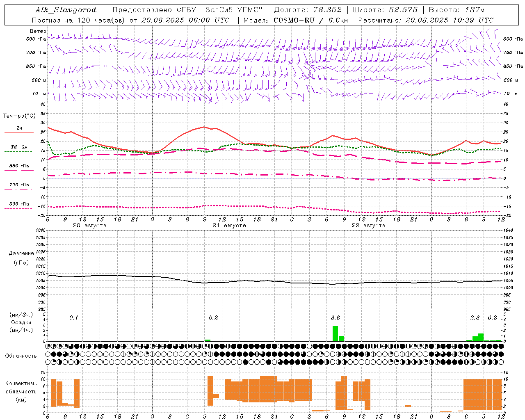Click the 700 гПа label on left wind axis
The image size is (525, 420).
coord(36,52)
